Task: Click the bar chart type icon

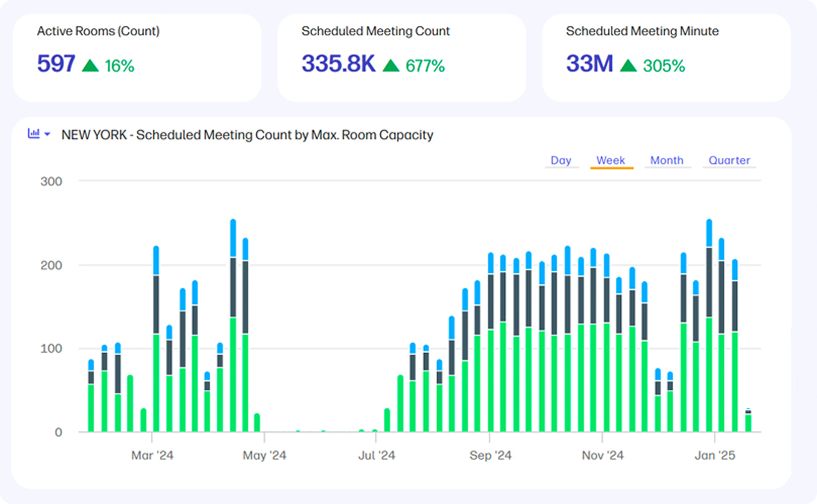Action: pyautogui.click(x=33, y=134)
